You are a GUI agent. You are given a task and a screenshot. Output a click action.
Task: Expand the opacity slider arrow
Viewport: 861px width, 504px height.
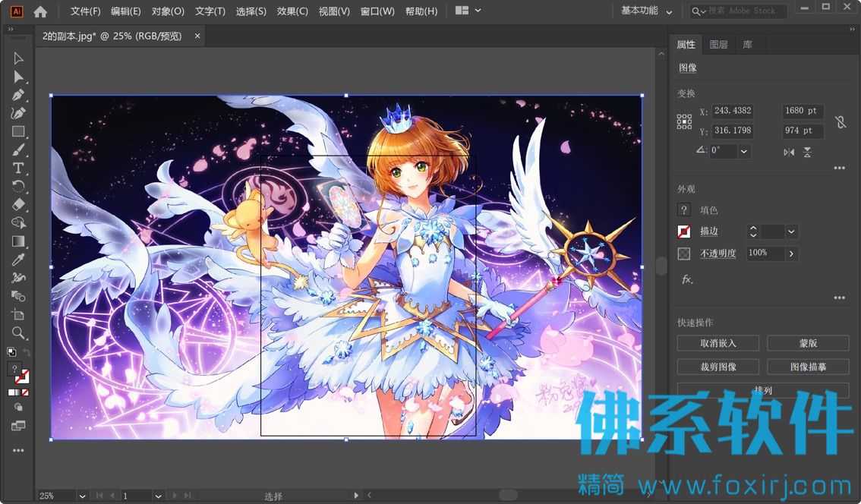[791, 253]
